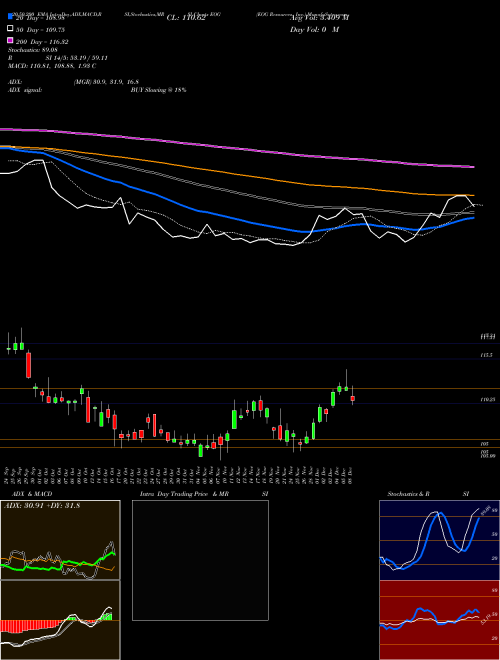The width and height of the screenshot is (500, 660).
Task: Open the MACD histogram chart panel
Action: click(60, 620)
